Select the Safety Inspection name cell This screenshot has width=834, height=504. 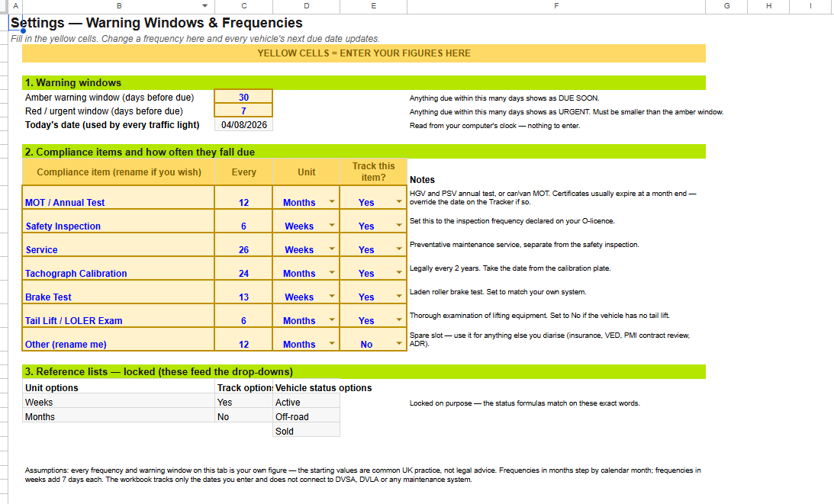[118, 220]
